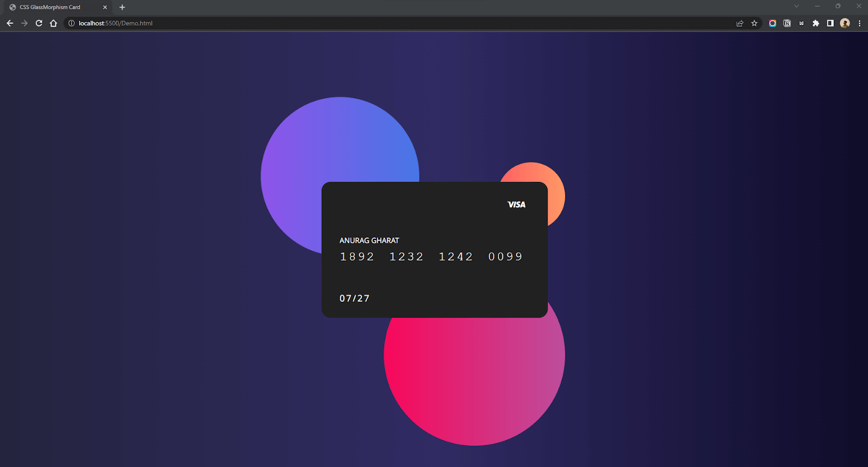Viewport: 868px width, 467px height.
Task: Click the VISA logo on the card
Action: coord(516,205)
